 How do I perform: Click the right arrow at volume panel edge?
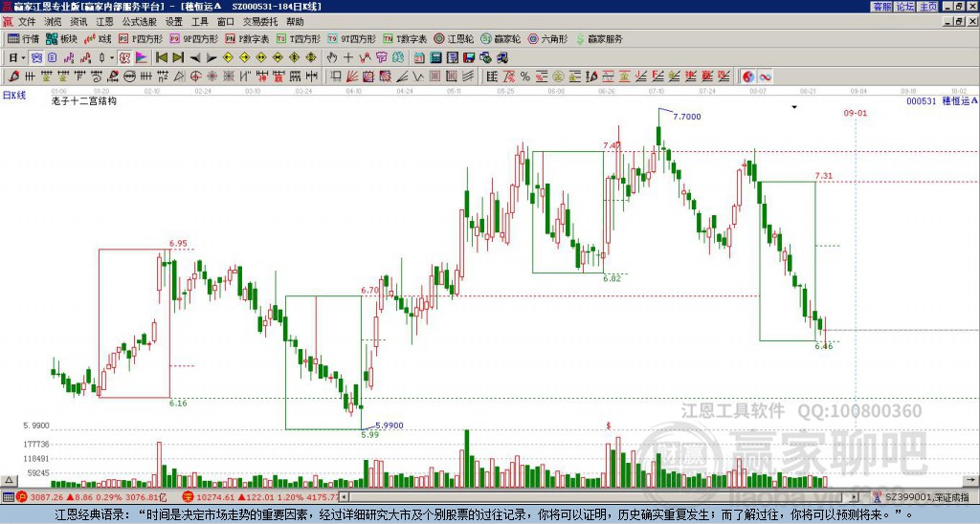(971, 481)
